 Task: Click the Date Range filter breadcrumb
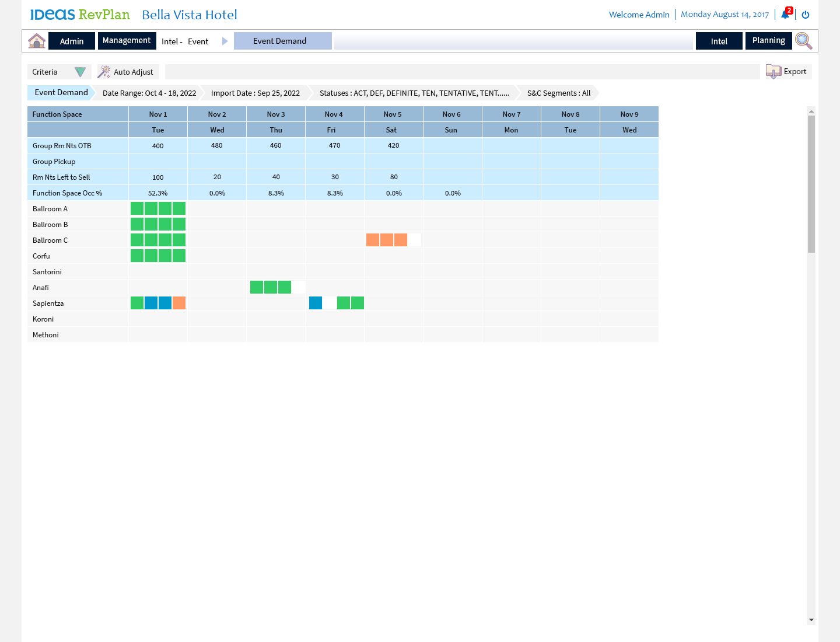coord(149,93)
